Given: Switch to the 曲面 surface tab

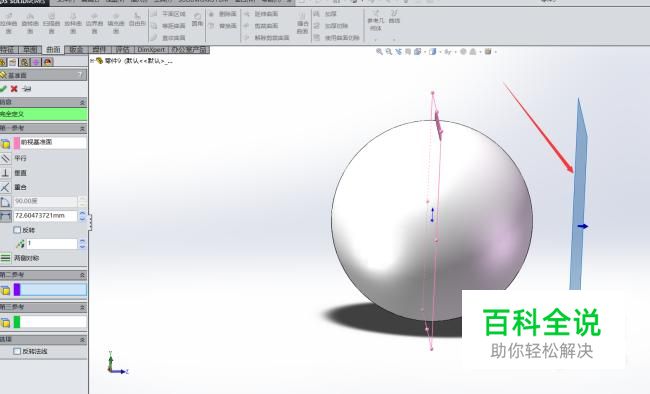Looking at the screenshot, I should (53, 50).
